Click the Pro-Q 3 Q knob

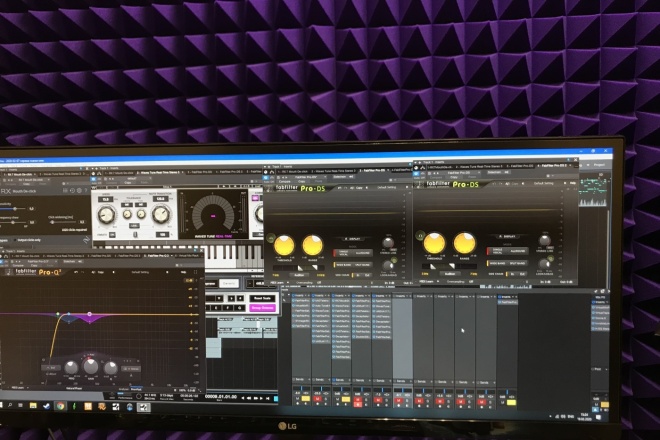click(111, 368)
